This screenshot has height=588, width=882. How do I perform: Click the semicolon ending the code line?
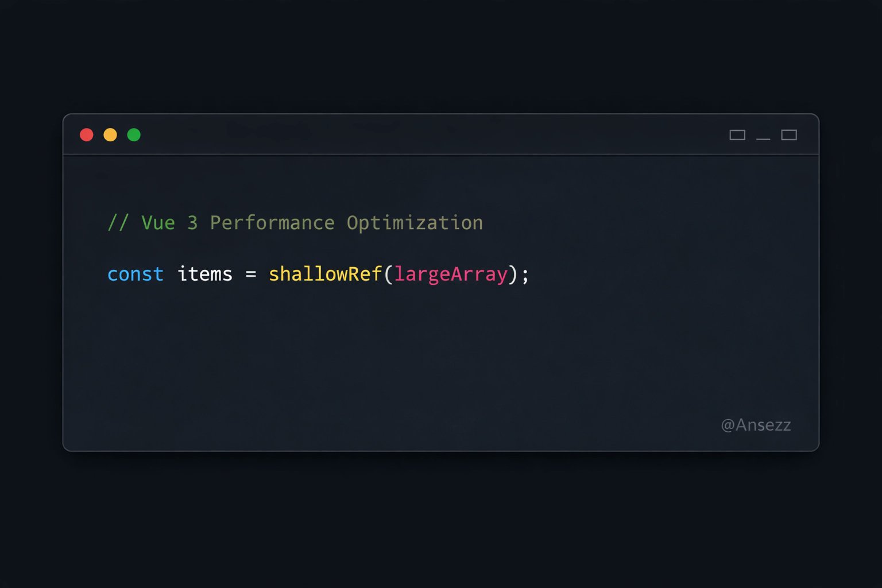tap(525, 276)
